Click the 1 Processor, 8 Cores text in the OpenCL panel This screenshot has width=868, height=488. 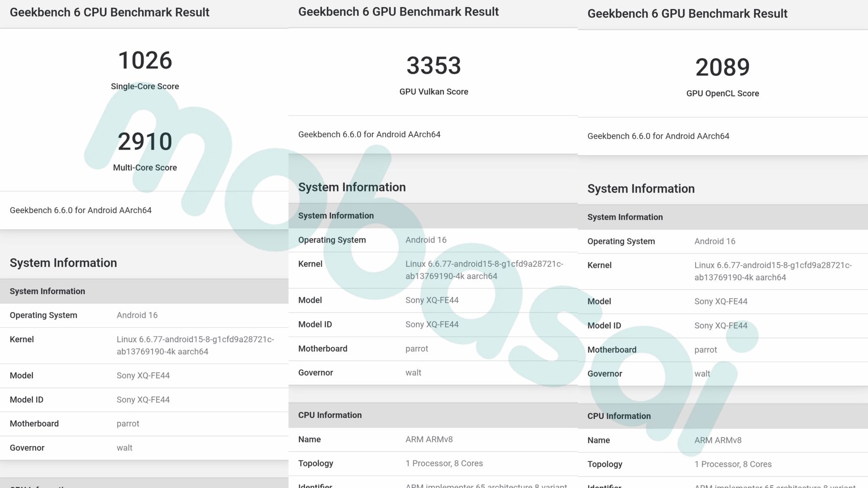pyautogui.click(x=733, y=464)
